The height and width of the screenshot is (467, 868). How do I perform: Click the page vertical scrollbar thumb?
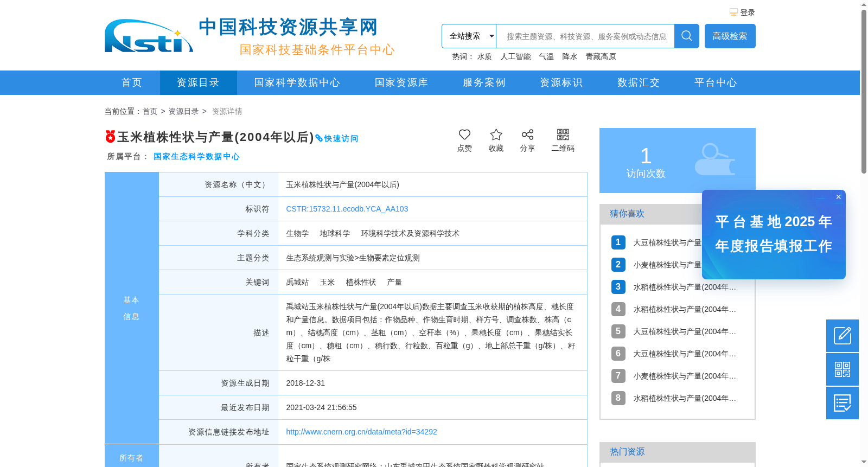point(864,91)
